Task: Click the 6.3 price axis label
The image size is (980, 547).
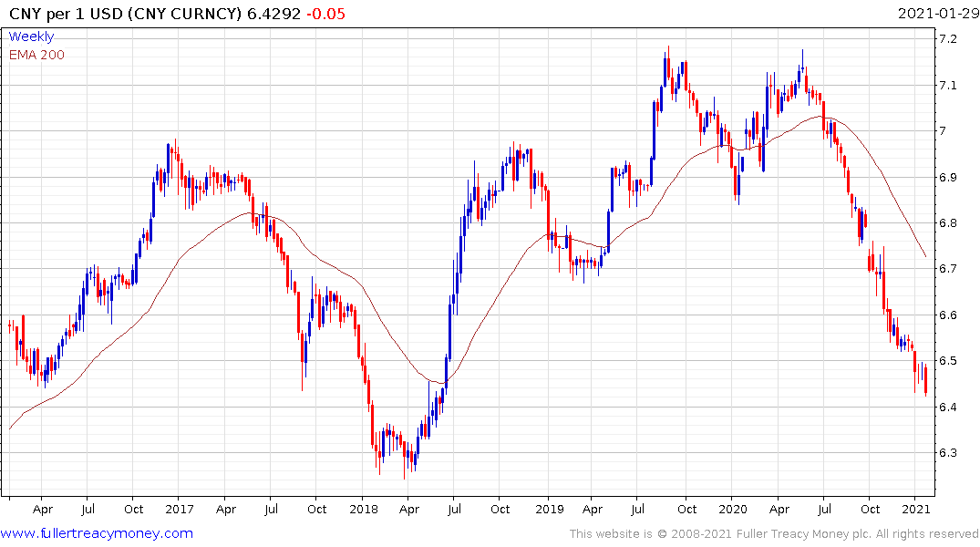Action: click(947, 452)
